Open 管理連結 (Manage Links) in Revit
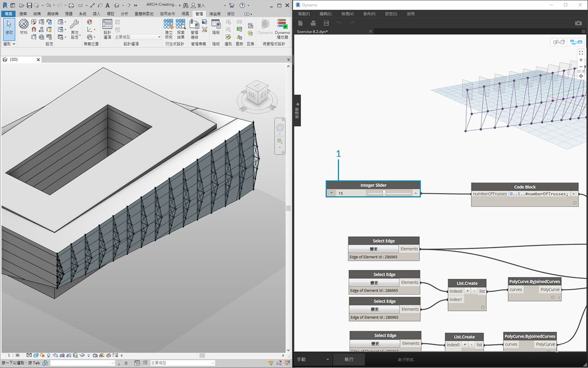 [x=194, y=29]
